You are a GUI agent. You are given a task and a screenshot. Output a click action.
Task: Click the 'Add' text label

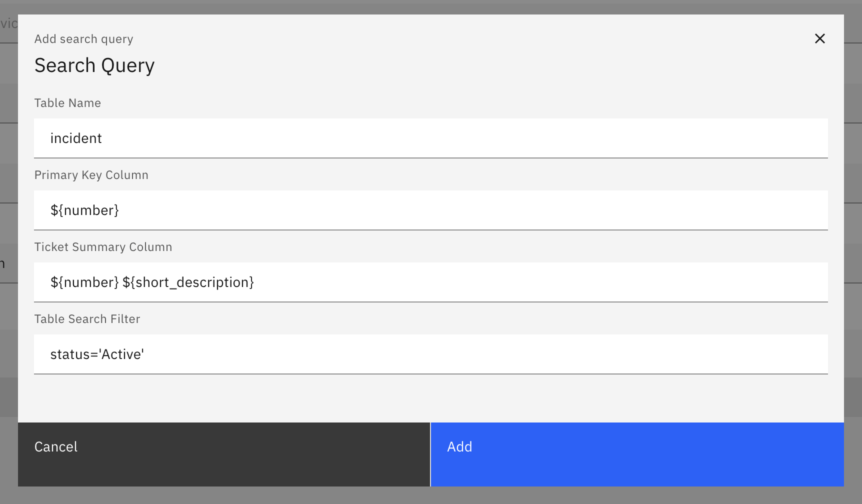(x=459, y=446)
